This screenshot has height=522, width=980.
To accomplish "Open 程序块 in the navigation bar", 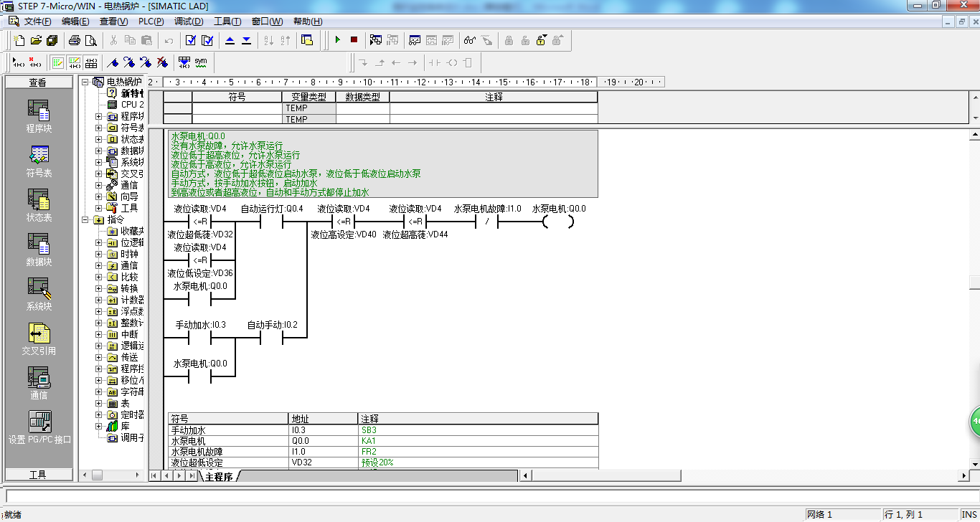I will click(39, 116).
